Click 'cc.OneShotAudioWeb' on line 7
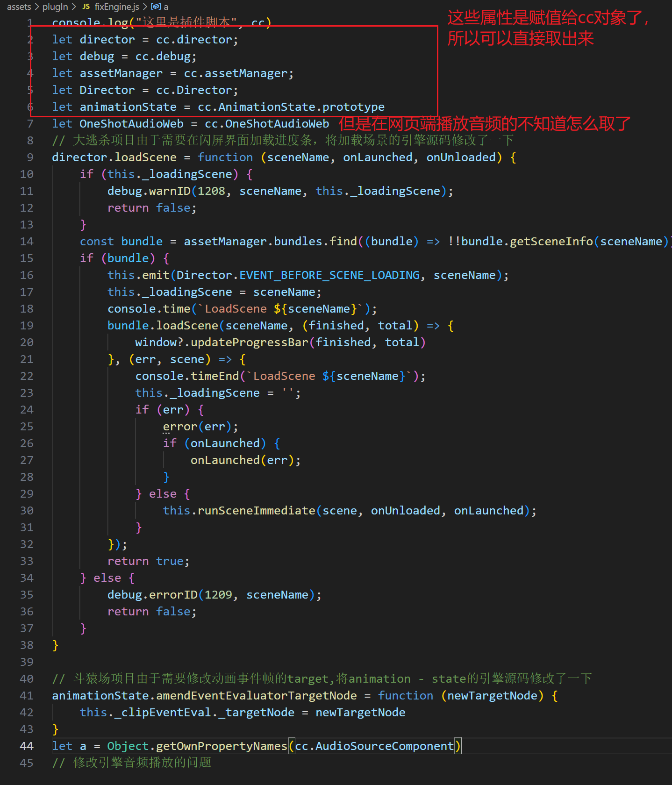The width and height of the screenshot is (672, 785). (x=267, y=124)
